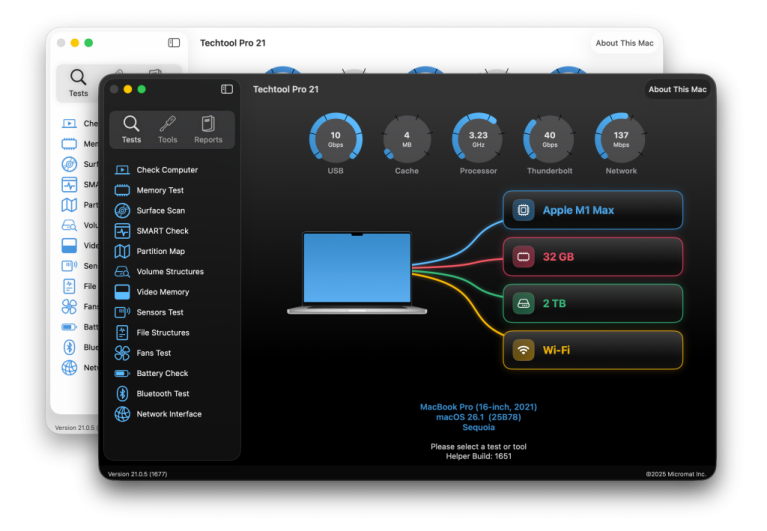767x531 pixels.
Task: Switch to the Tools tab
Action: [x=168, y=130]
